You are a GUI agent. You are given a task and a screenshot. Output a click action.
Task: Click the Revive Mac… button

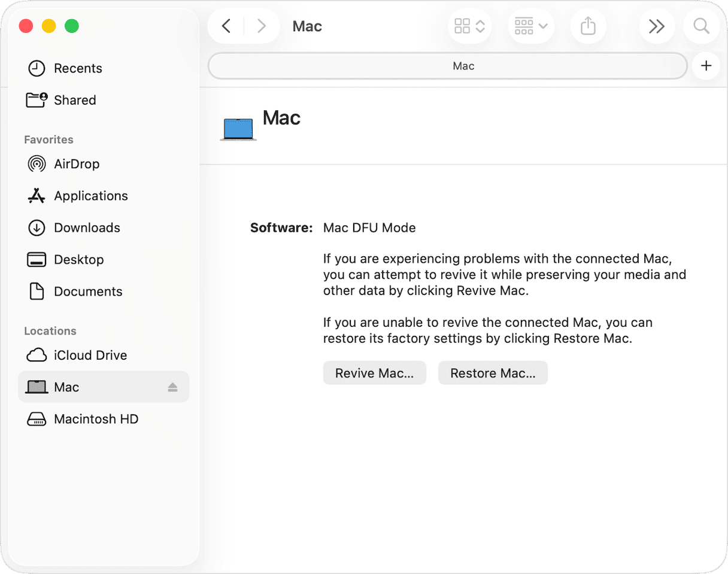coord(374,373)
